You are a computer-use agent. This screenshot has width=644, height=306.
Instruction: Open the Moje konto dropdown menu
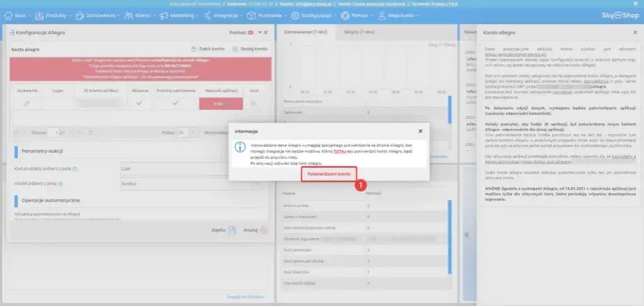(x=398, y=16)
